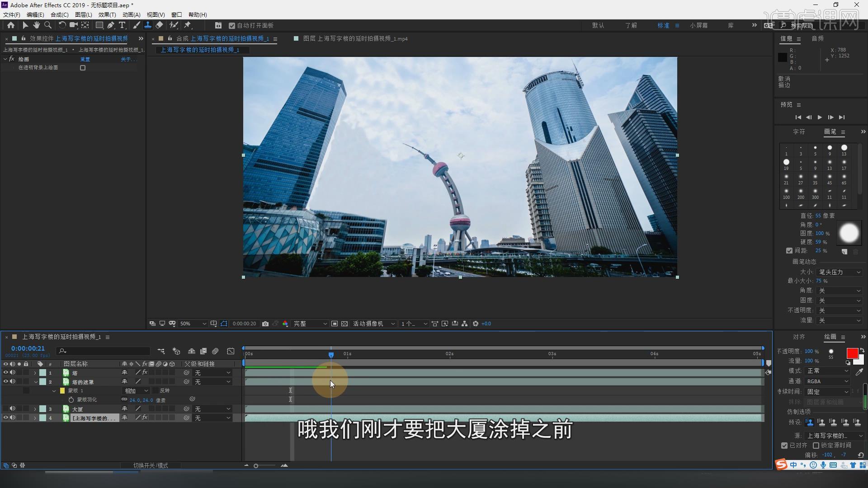Select the Puppet Pin tool
Viewport: 868px width, 488px height.
point(188,25)
